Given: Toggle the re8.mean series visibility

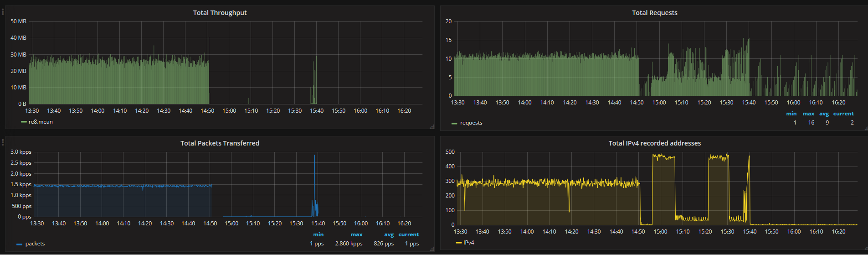Looking at the screenshot, I should (41, 122).
